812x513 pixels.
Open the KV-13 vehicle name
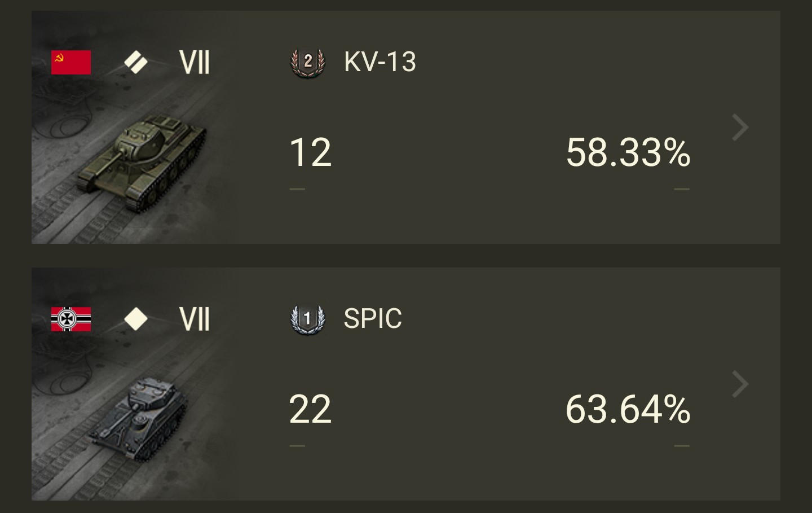click(380, 62)
